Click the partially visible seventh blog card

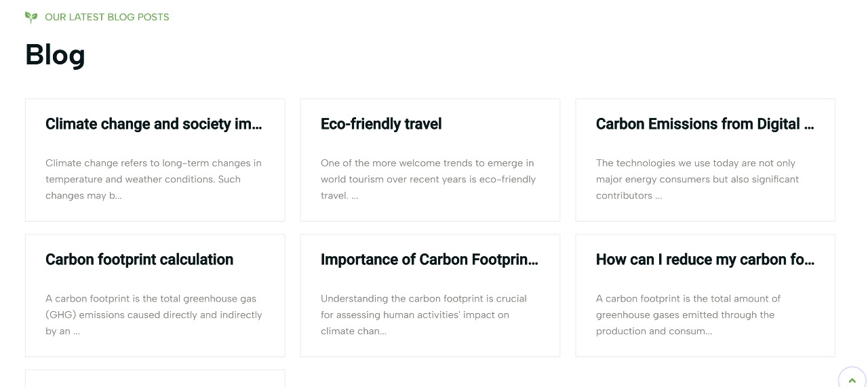click(155, 379)
